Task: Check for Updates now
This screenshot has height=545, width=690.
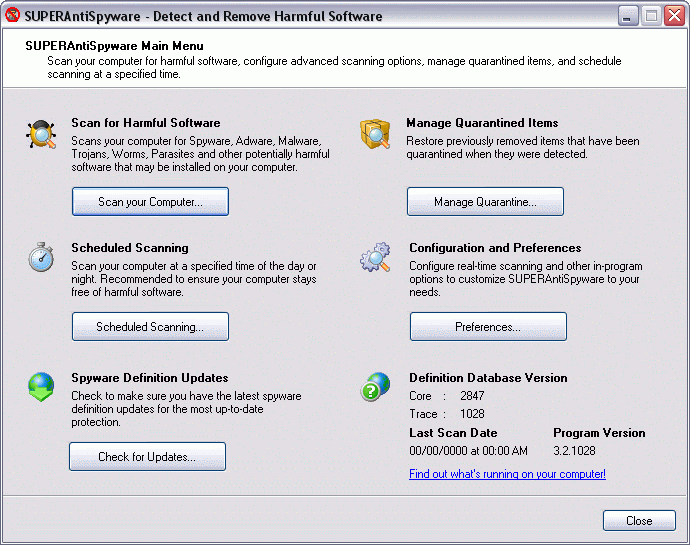Action: [x=147, y=457]
